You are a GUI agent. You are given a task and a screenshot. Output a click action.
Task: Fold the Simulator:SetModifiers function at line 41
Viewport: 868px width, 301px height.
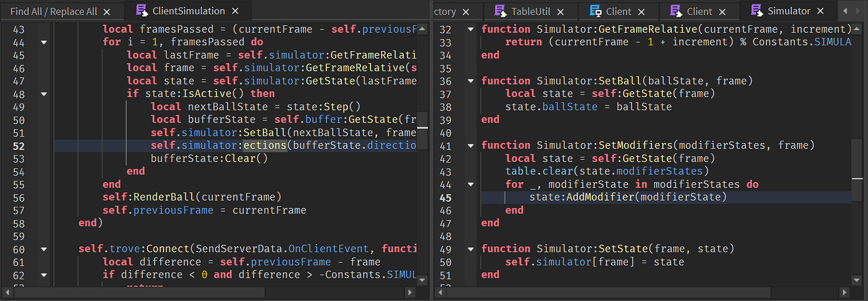coord(470,145)
